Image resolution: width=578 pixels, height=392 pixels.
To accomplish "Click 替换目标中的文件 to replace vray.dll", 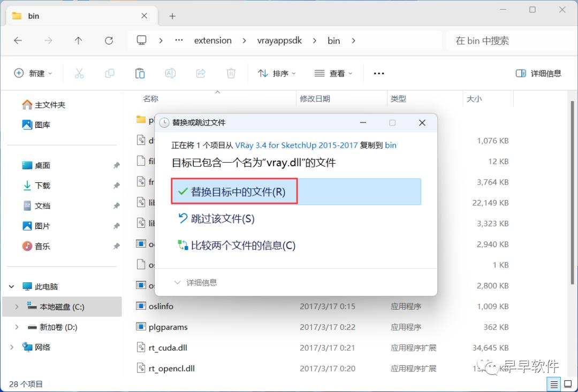I will pyautogui.click(x=233, y=191).
